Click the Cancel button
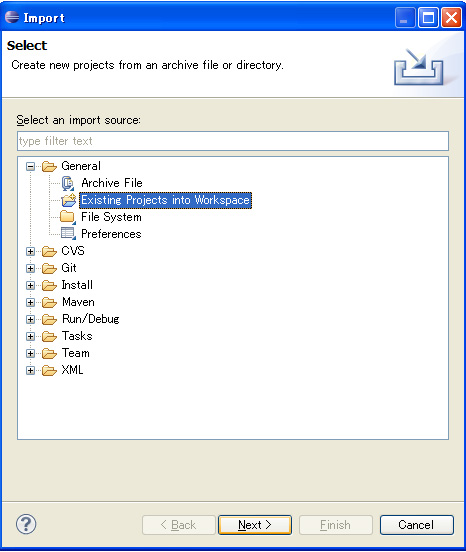The height and width of the screenshot is (552, 466). coord(417,525)
